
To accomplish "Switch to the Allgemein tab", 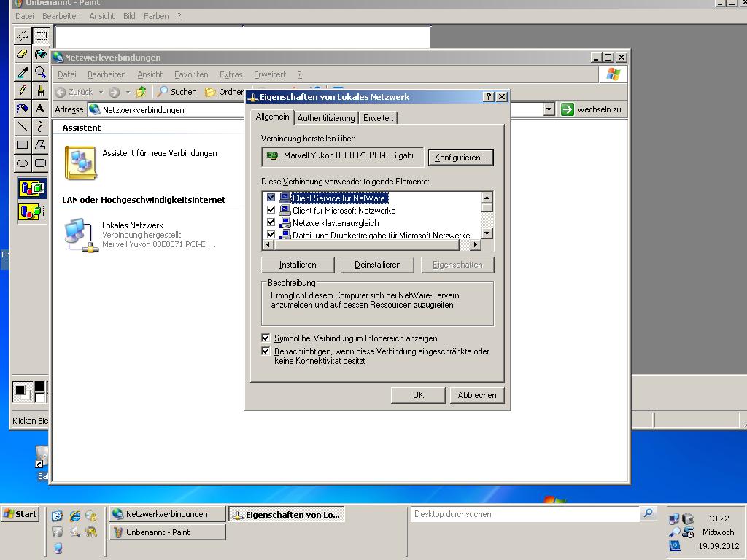I will click(x=272, y=117).
